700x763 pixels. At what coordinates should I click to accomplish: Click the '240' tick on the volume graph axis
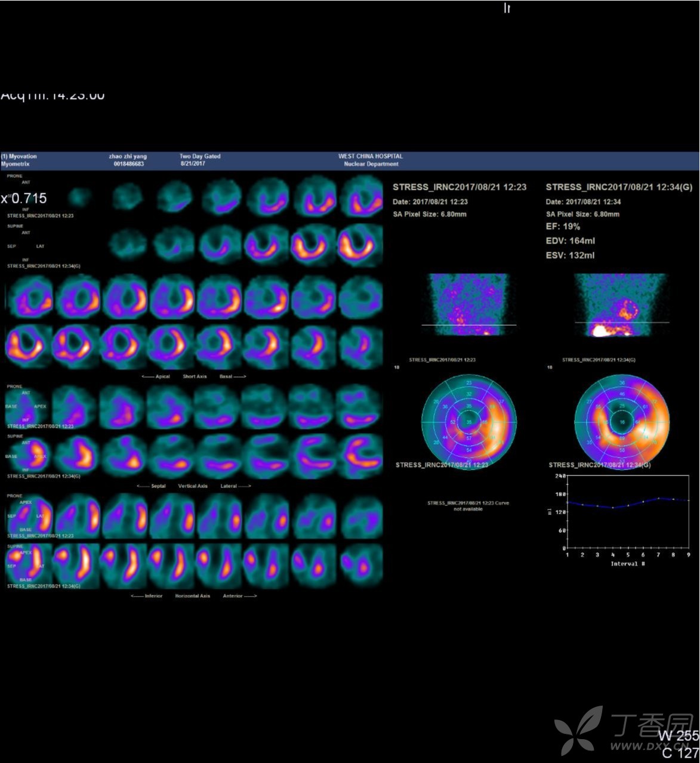(560, 475)
